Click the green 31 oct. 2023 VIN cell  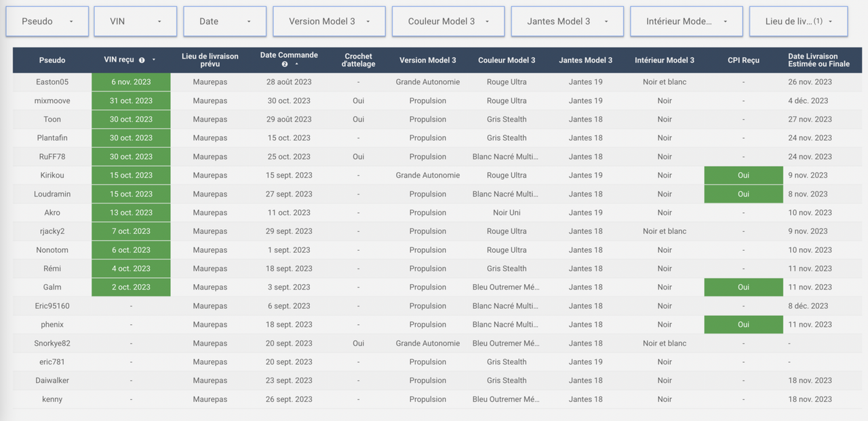point(132,101)
